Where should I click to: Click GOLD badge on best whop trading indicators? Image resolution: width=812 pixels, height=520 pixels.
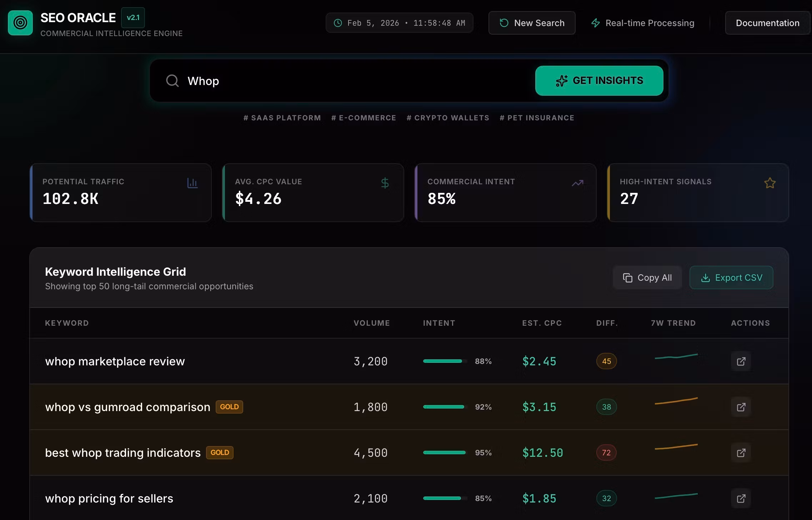pos(220,452)
